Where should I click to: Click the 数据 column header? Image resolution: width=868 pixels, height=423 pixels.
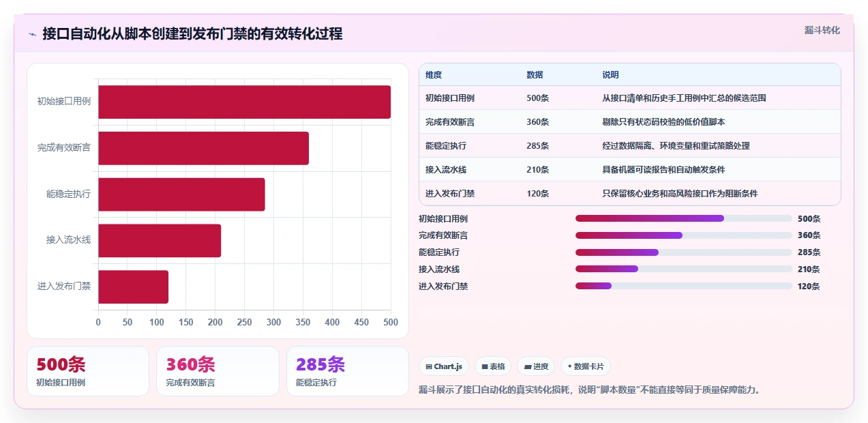(x=535, y=75)
